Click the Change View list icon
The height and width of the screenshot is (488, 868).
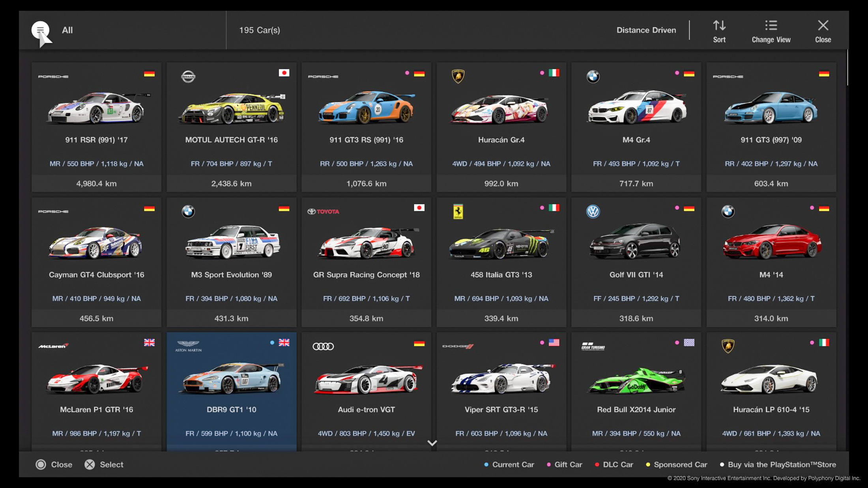[x=771, y=26]
